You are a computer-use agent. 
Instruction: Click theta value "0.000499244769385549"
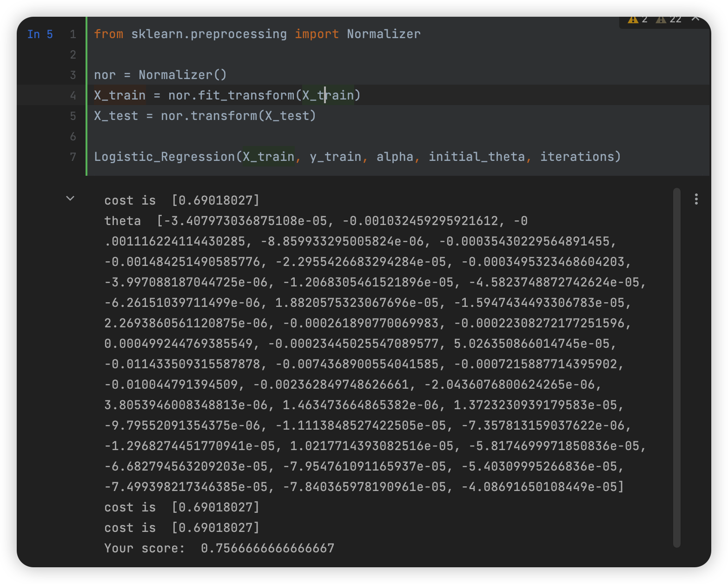click(179, 344)
